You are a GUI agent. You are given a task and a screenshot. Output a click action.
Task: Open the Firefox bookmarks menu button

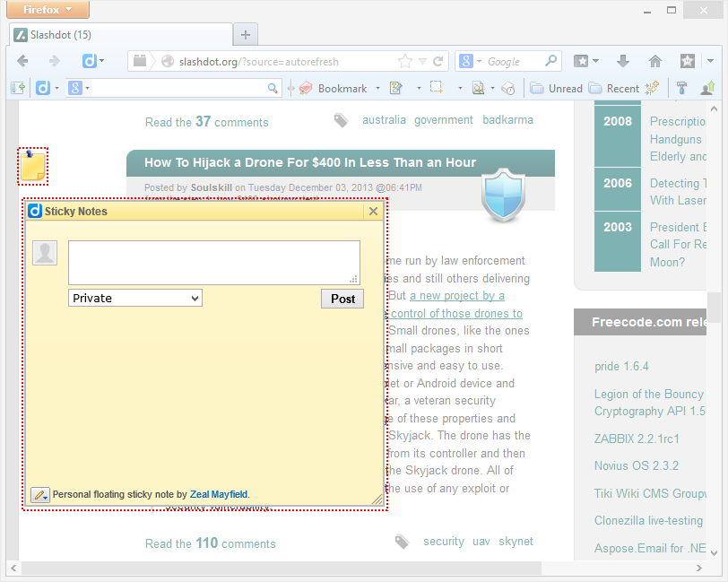(585, 61)
